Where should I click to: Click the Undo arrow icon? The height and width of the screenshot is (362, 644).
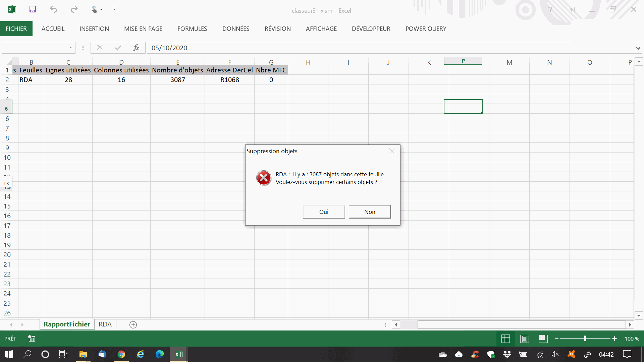(x=53, y=9)
